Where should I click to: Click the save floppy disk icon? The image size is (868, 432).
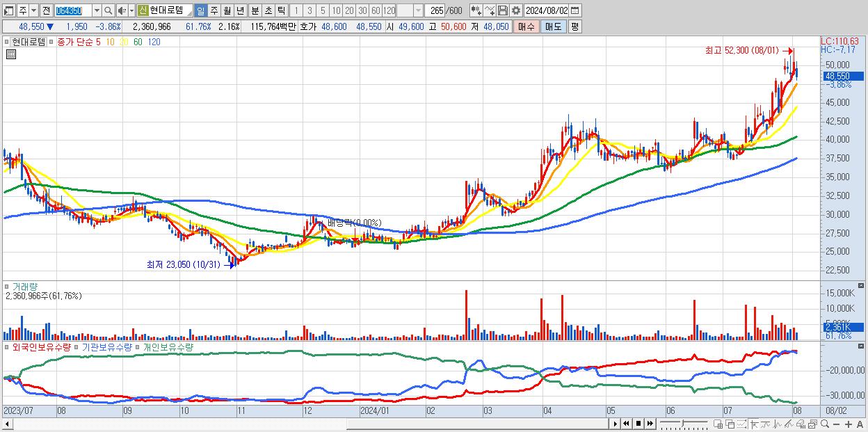point(502,10)
